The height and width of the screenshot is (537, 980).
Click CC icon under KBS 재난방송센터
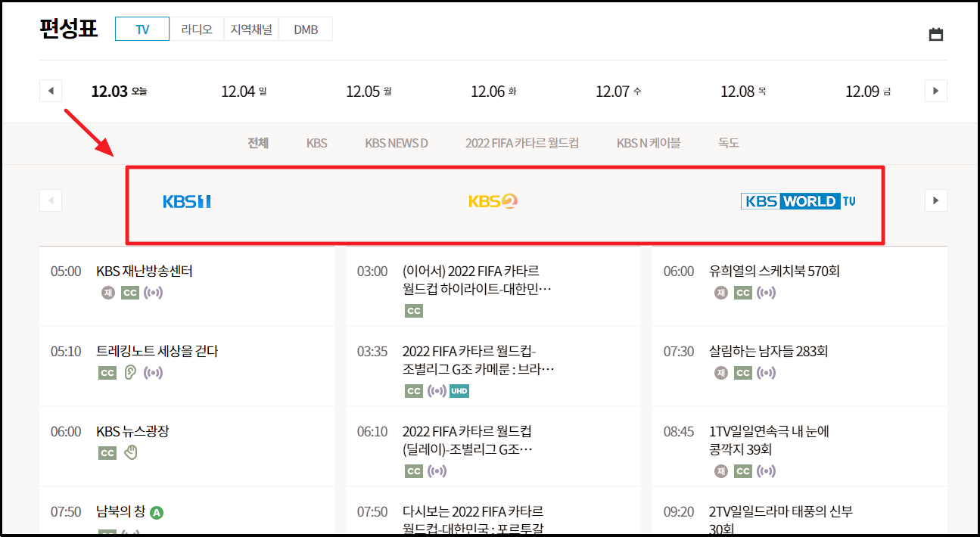(130, 293)
